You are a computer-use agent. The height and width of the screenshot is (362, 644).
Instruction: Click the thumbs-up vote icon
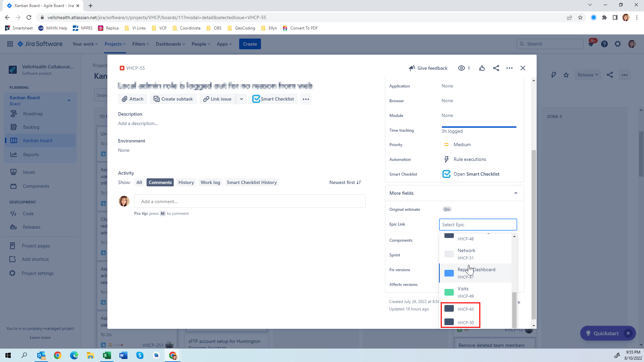(x=482, y=68)
